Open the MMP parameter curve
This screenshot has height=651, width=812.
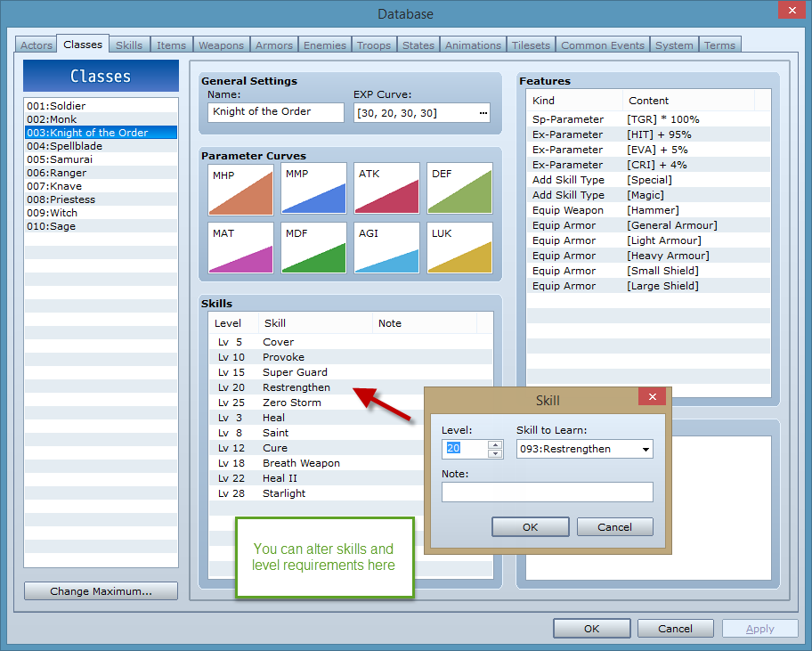click(313, 189)
